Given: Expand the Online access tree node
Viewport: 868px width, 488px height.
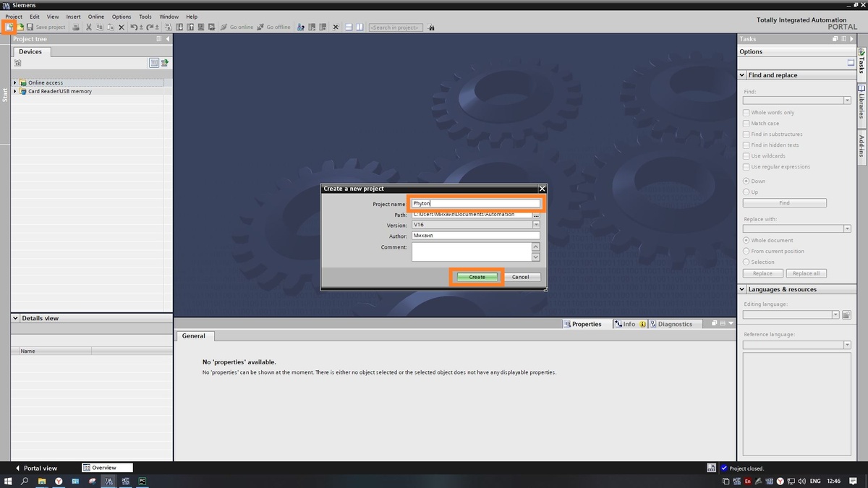Looking at the screenshot, I should point(15,82).
